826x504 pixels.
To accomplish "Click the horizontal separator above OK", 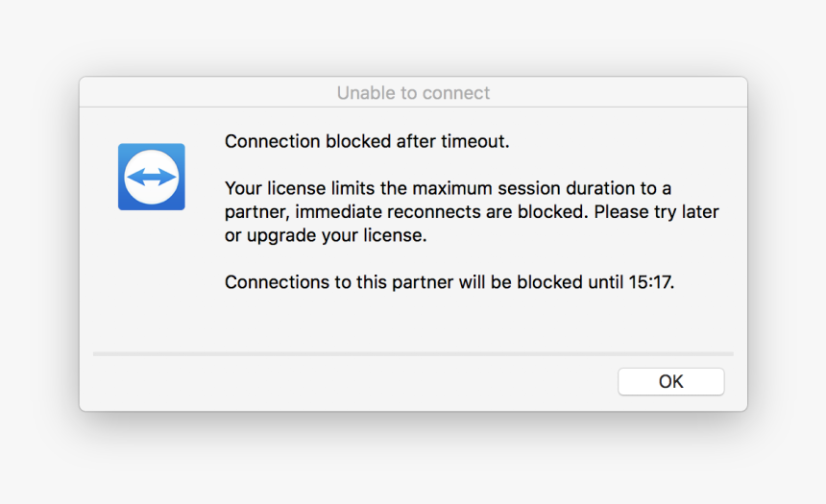I will point(413,354).
